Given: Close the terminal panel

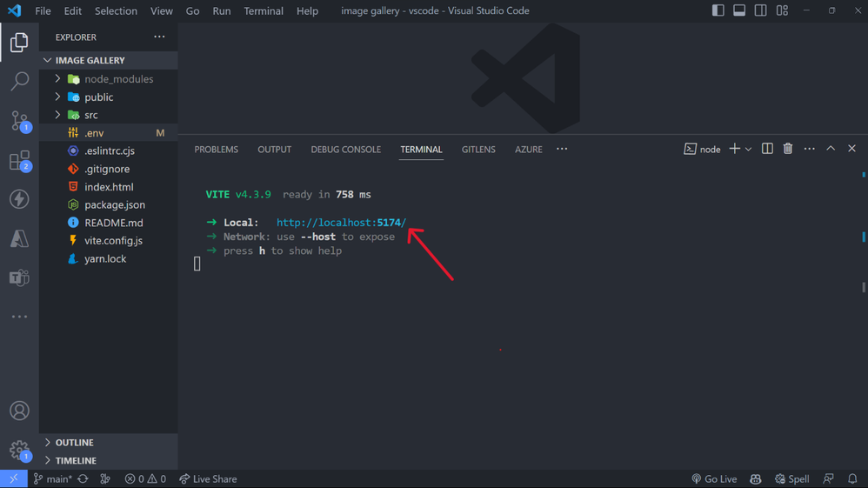Looking at the screenshot, I should pyautogui.click(x=852, y=149).
